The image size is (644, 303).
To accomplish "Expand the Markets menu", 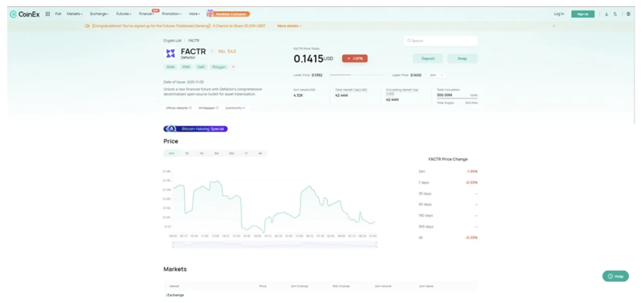I will 74,14.
